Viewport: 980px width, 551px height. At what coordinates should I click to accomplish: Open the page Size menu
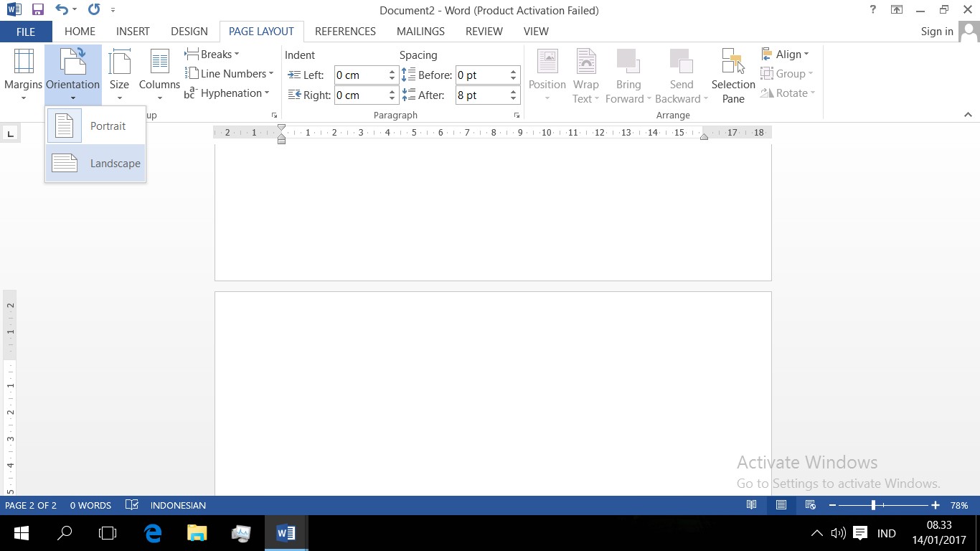119,75
